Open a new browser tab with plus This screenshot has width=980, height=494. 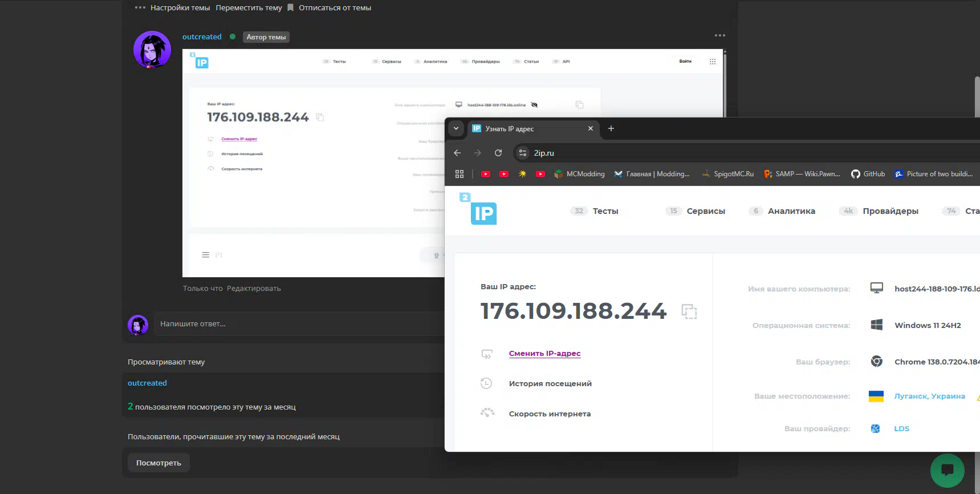[x=611, y=128]
